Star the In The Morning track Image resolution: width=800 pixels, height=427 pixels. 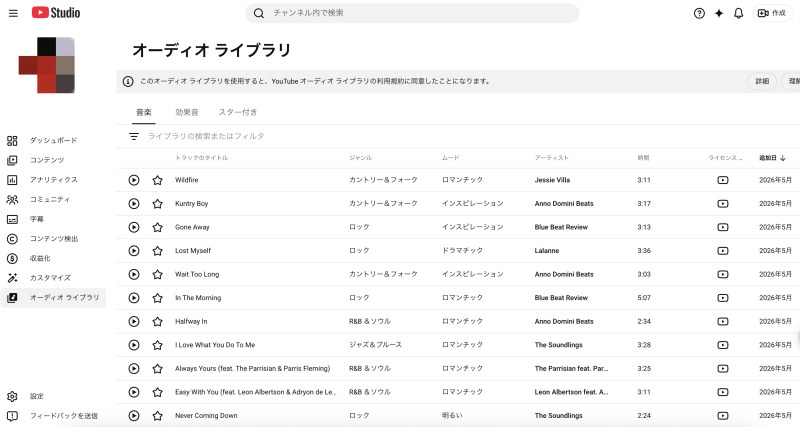point(158,298)
